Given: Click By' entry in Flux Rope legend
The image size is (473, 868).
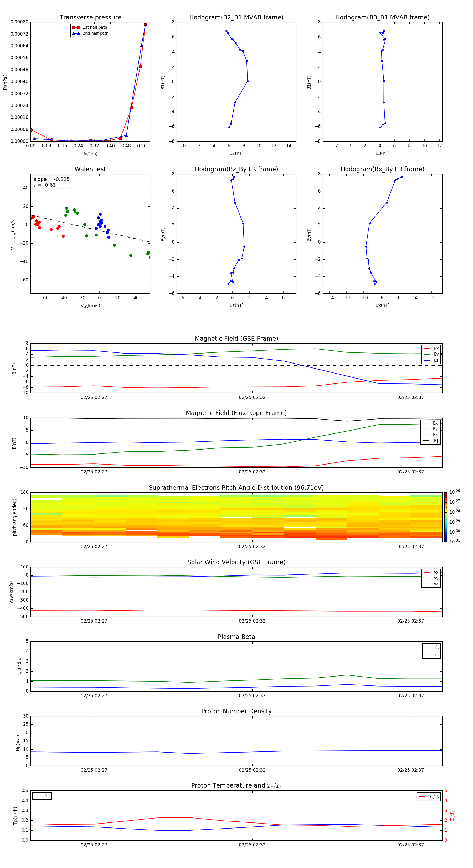Looking at the screenshot, I should (x=431, y=429).
